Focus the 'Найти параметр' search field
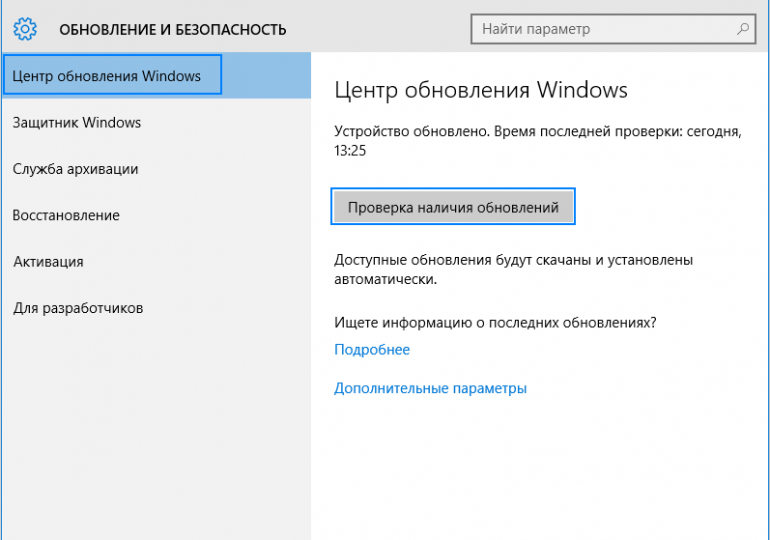This screenshot has width=770, height=540. pyautogui.click(x=613, y=29)
